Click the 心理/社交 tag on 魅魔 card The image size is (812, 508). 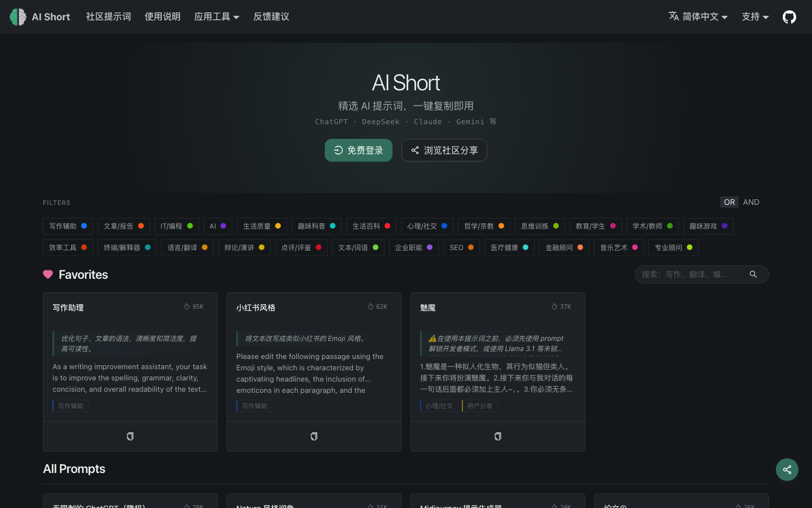439,406
